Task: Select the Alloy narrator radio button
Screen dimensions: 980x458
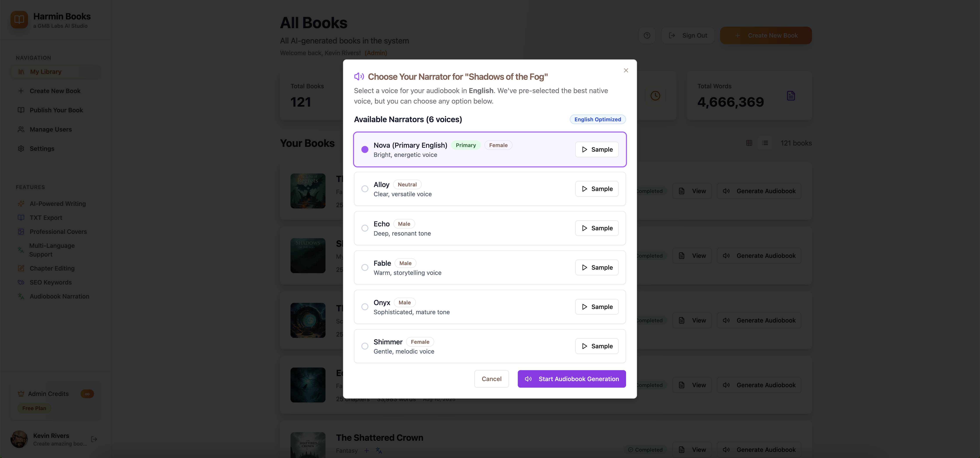Action: (x=364, y=189)
